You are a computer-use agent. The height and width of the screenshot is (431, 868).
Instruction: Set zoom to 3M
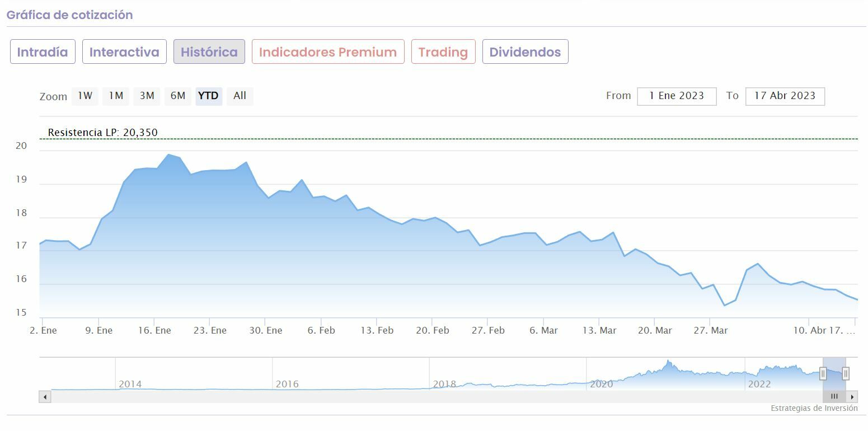[x=147, y=96]
